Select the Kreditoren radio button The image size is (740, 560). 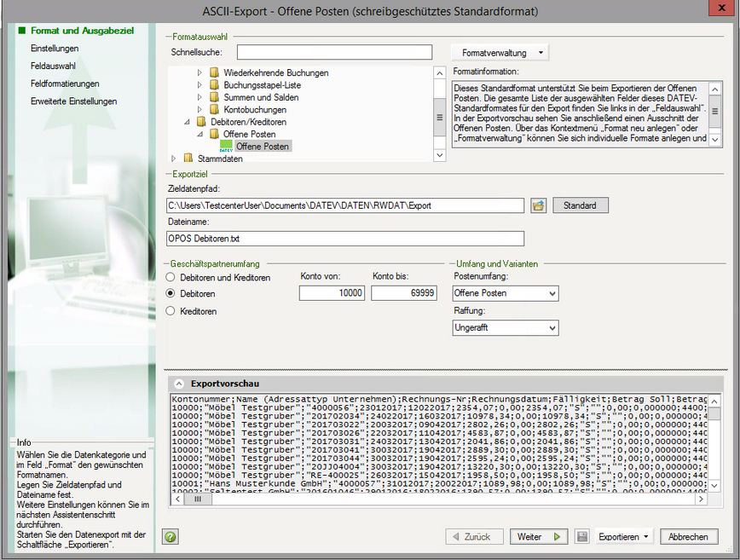click(171, 311)
